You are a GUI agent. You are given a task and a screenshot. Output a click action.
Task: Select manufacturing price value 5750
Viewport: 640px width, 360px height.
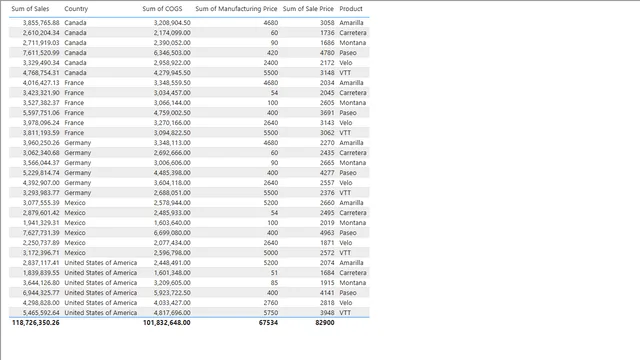click(x=271, y=313)
